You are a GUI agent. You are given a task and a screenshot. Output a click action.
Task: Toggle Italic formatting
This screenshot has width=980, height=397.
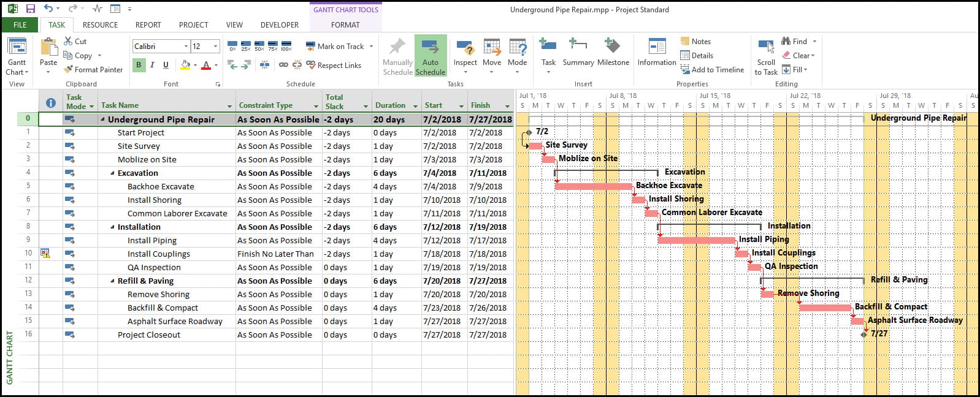point(153,65)
